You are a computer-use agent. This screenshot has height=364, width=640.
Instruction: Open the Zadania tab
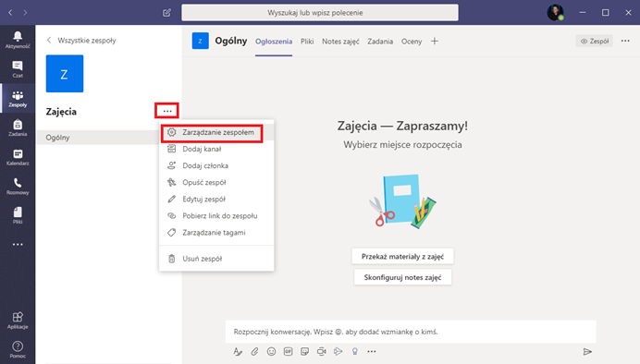click(380, 42)
